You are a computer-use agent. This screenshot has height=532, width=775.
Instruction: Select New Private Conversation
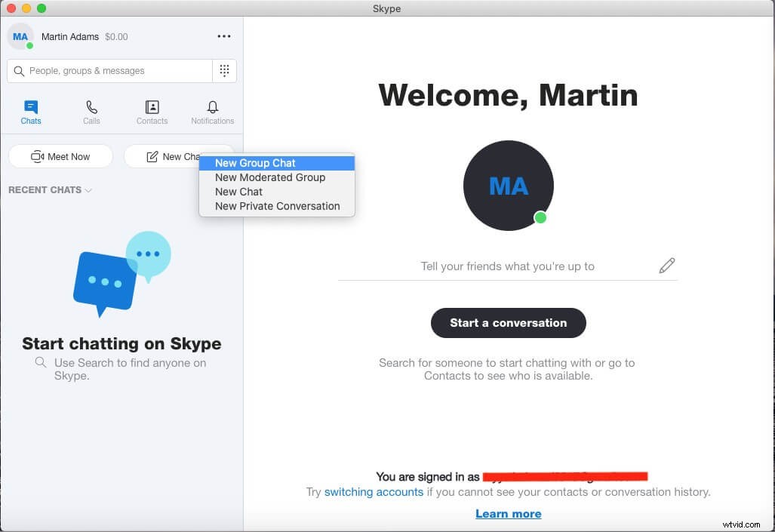(x=277, y=205)
